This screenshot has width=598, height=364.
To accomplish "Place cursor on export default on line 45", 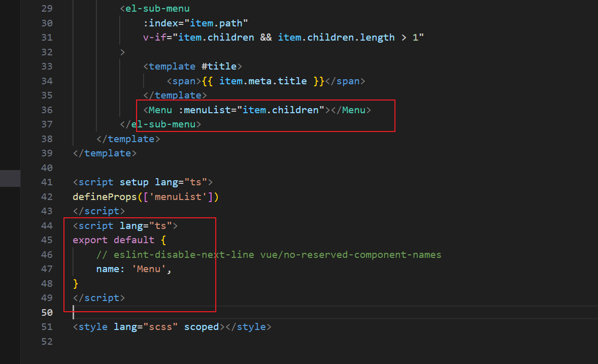I will pyautogui.click(x=113, y=240).
